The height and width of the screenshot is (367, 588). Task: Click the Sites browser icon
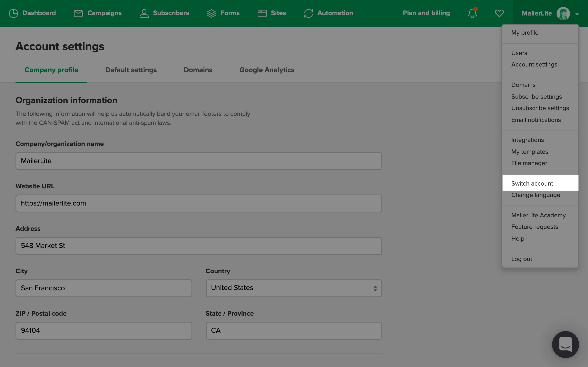(x=262, y=13)
